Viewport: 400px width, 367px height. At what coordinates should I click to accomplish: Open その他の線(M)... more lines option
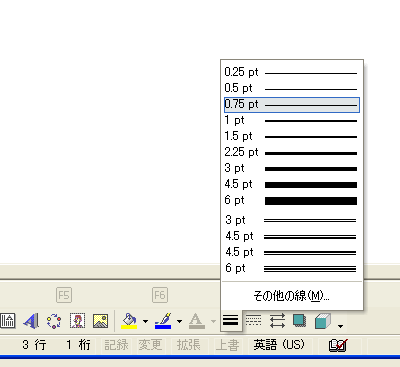click(292, 295)
